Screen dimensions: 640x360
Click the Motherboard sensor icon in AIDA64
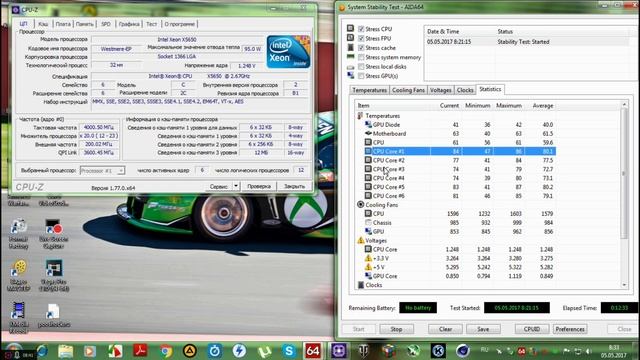pyautogui.click(x=368, y=133)
